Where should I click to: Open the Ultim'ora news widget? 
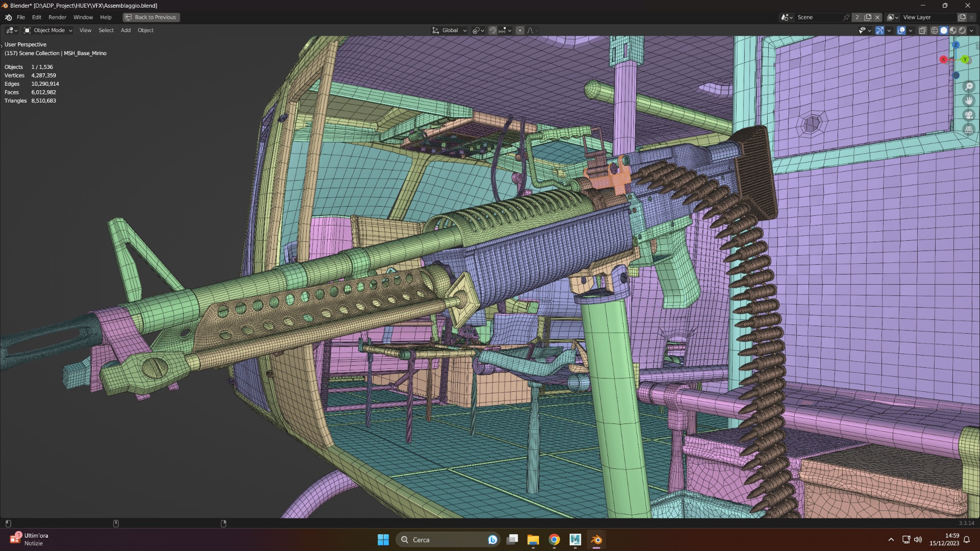[x=30, y=540]
